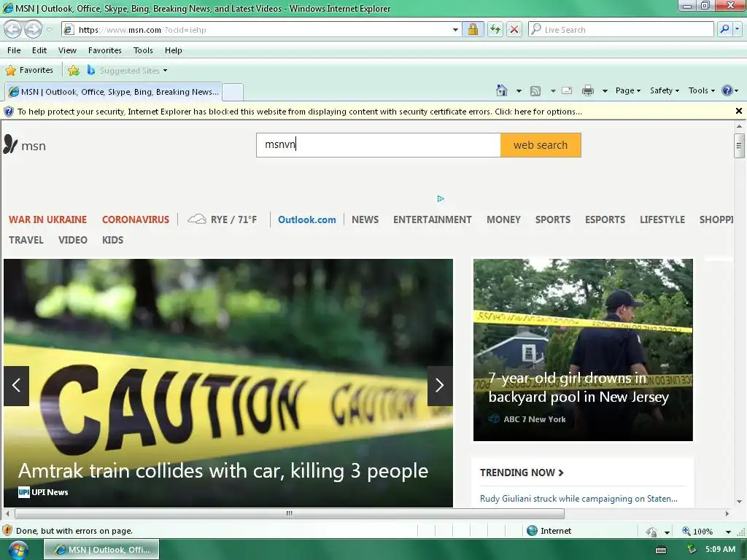Open the TRENDING NOW heading link
Image resolution: width=747 pixels, height=560 pixels.
coord(522,472)
